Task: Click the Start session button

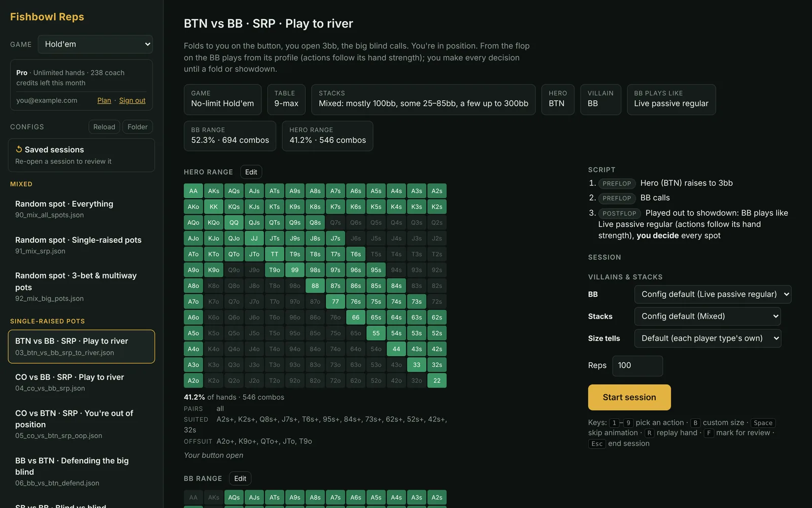Action: coord(629,397)
